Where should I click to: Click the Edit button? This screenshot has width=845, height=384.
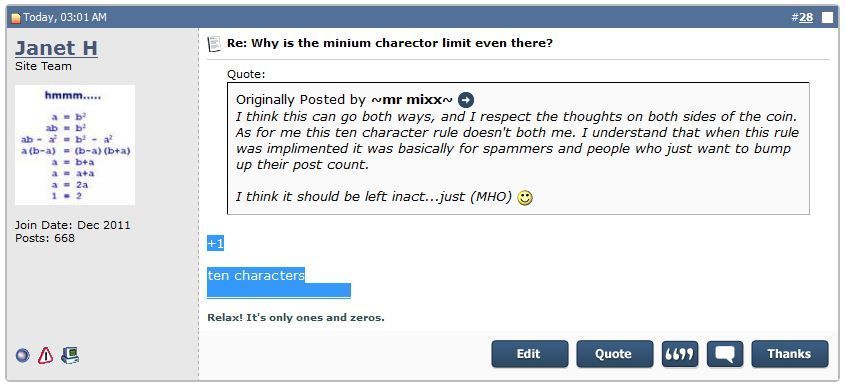(529, 354)
